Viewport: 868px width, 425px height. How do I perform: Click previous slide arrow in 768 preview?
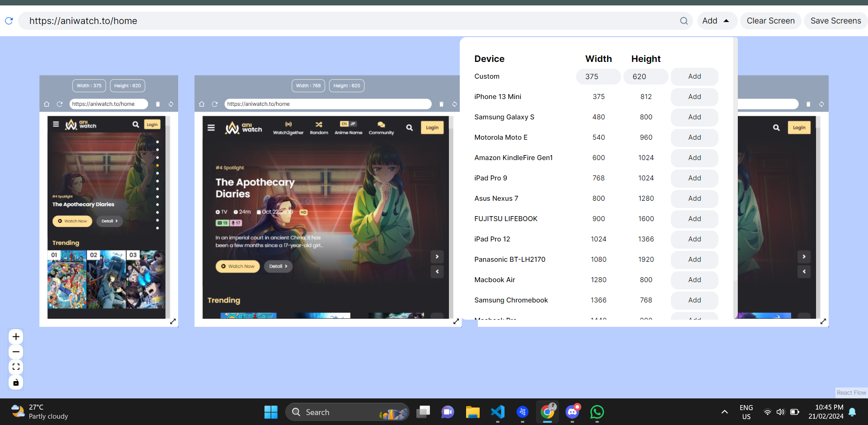tap(437, 272)
